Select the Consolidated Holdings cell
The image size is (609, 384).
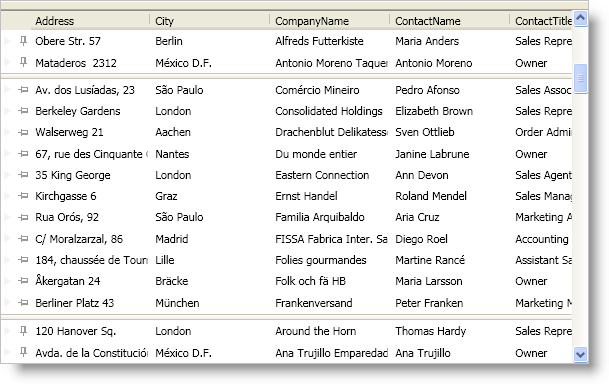(x=330, y=111)
